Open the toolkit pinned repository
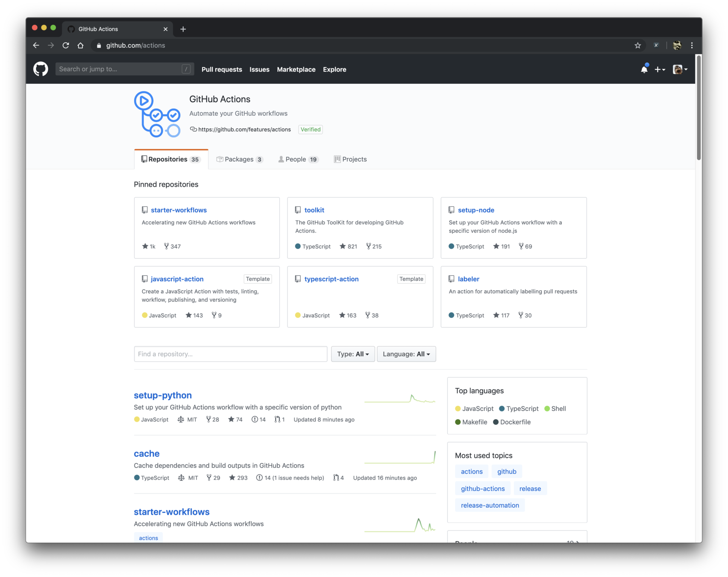This screenshot has width=728, height=577. pyautogui.click(x=314, y=210)
